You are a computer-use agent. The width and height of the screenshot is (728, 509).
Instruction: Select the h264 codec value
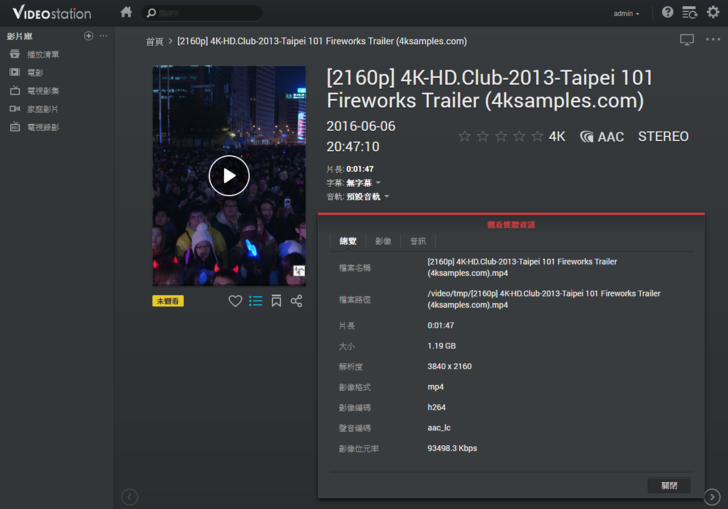[436, 407]
